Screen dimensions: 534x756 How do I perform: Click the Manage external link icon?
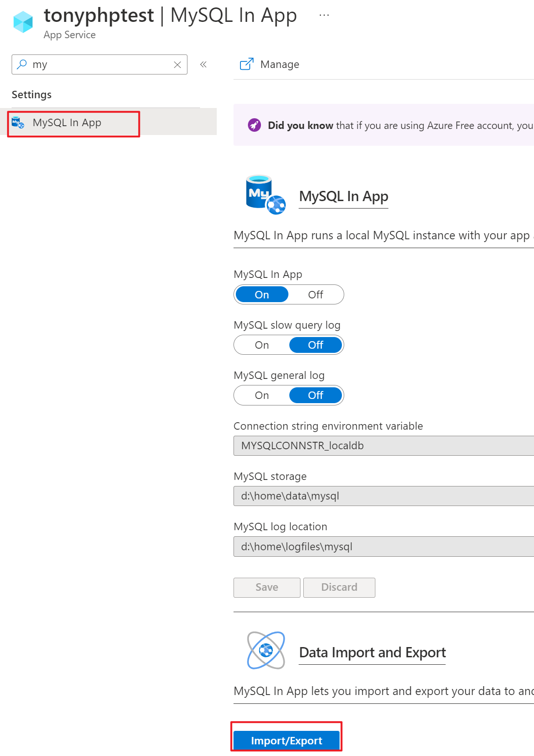247,64
